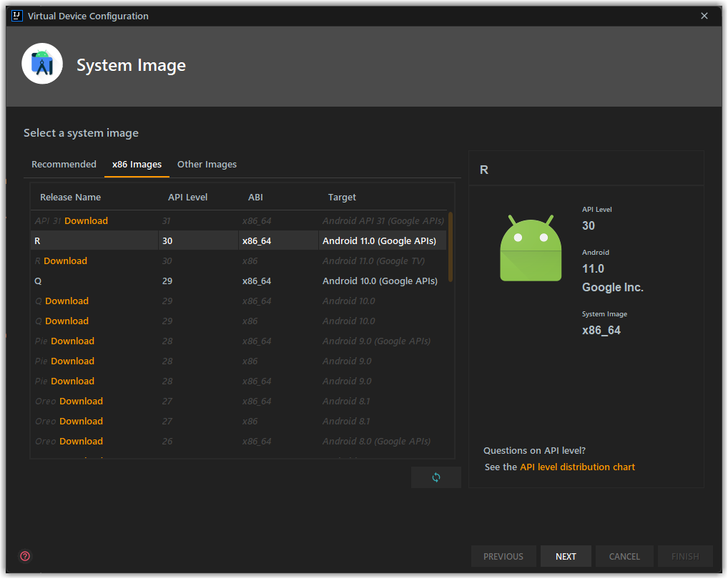The width and height of the screenshot is (728, 579).
Task: Select the x86 Images tab
Action: (137, 164)
